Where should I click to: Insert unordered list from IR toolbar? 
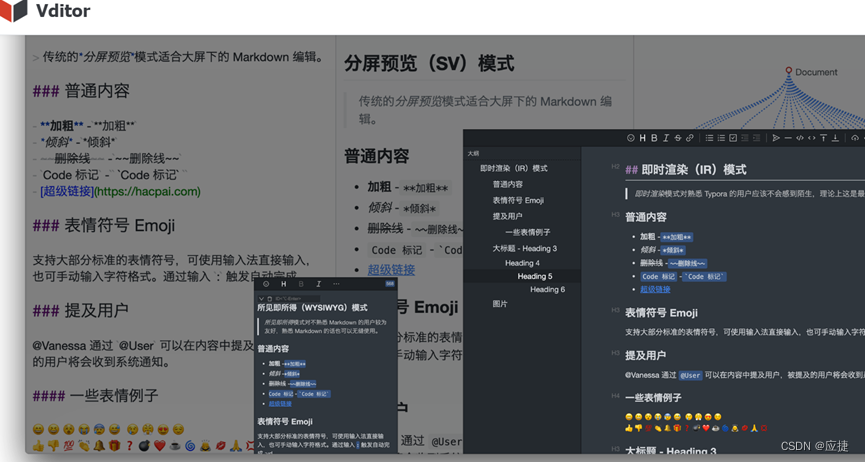(709, 138)
